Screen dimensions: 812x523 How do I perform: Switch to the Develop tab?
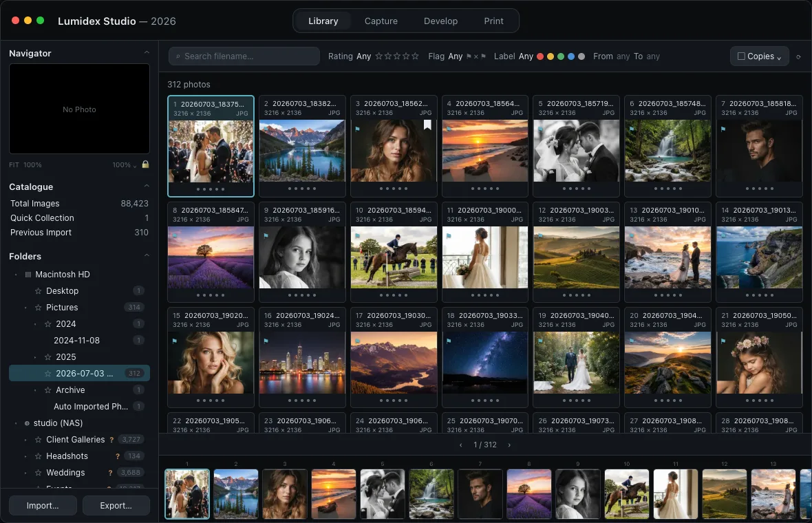440,21
